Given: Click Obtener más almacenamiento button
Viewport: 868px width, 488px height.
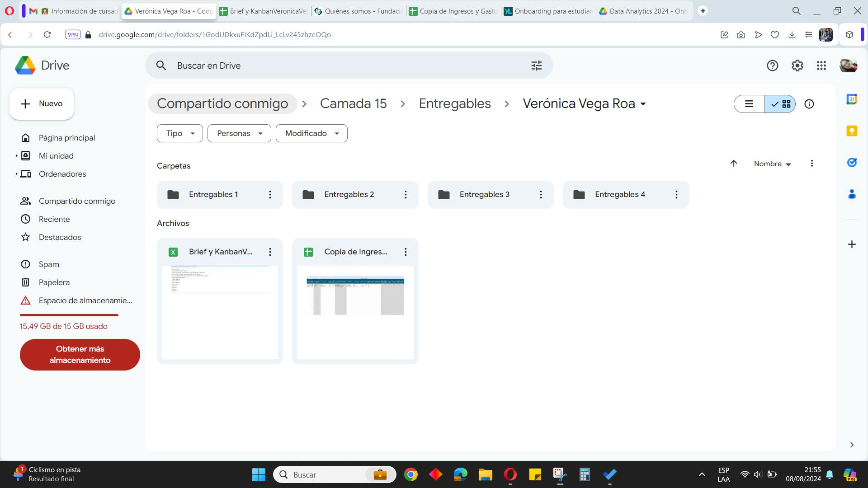Looking at the screenshot, I should (x=80, y=355).
